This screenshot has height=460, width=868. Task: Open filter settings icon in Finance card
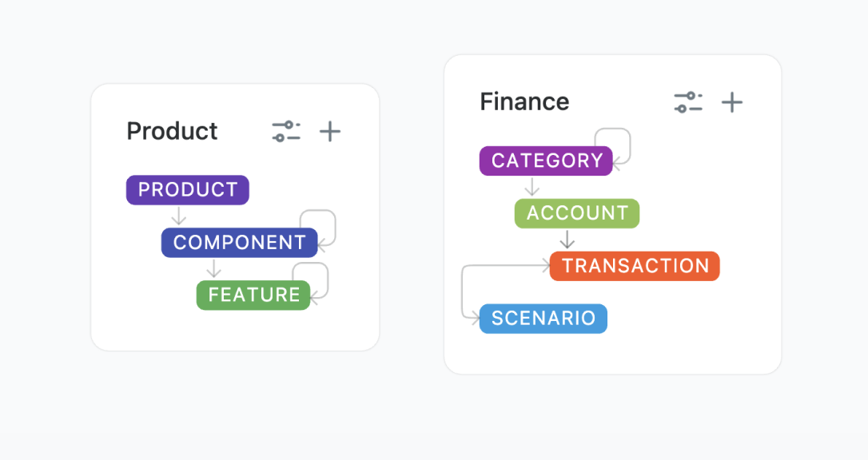687,102
